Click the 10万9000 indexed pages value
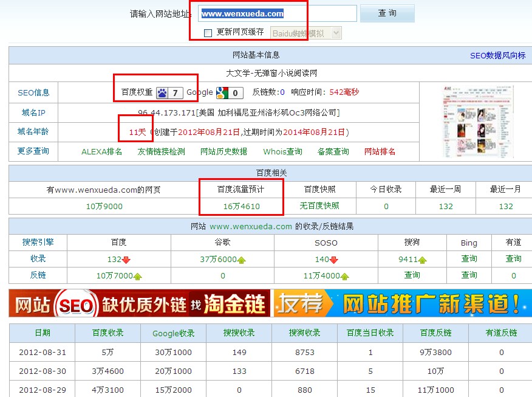This screenshot has height=397, width=532. [104, 206]
